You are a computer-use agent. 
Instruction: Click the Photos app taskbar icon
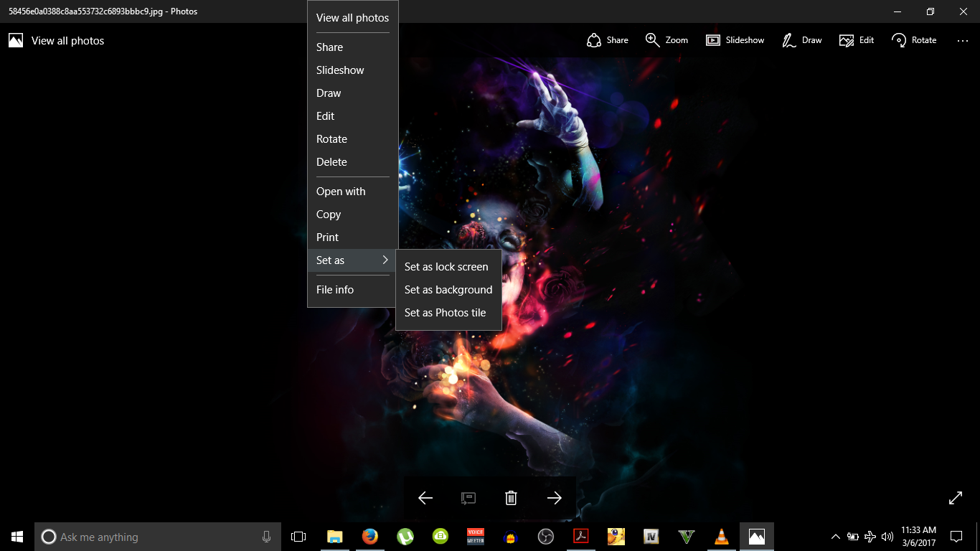[x=757, y=537]
